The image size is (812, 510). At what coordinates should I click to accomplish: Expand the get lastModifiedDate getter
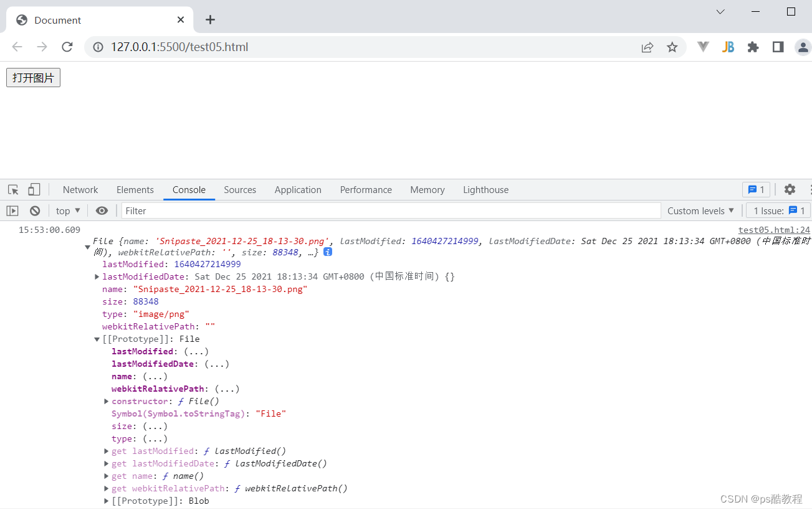106,464
